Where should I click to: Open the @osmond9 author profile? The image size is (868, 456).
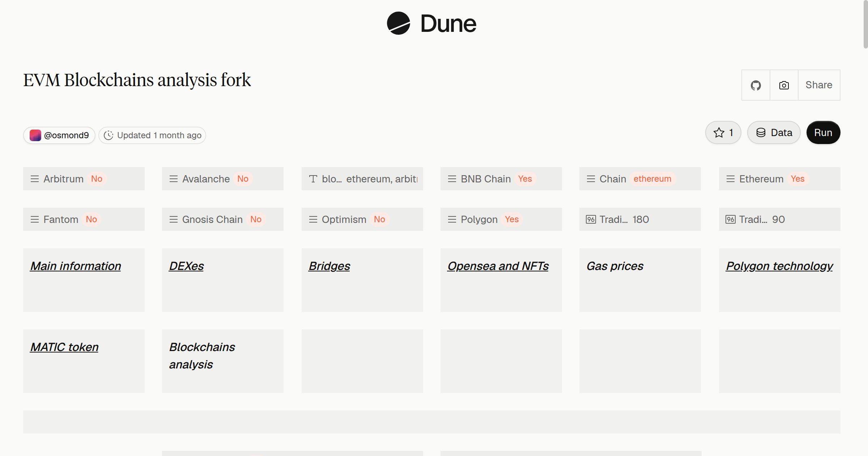point(59,135)
